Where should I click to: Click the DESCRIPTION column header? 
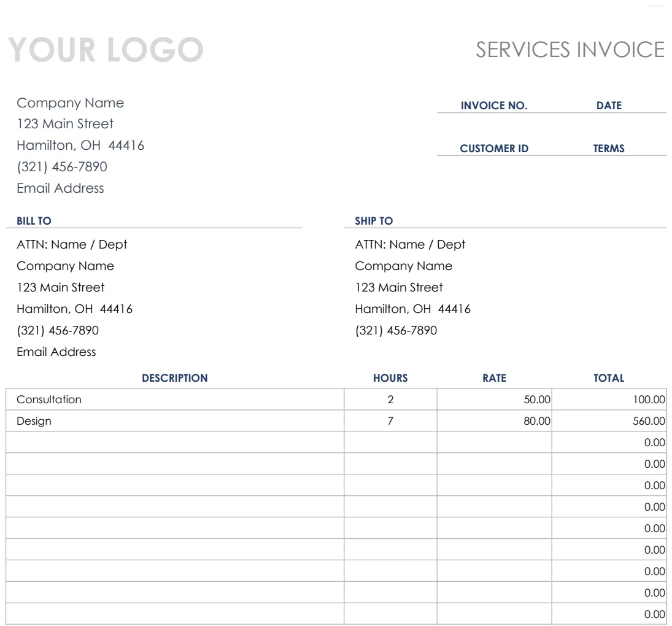coord(175,378)
